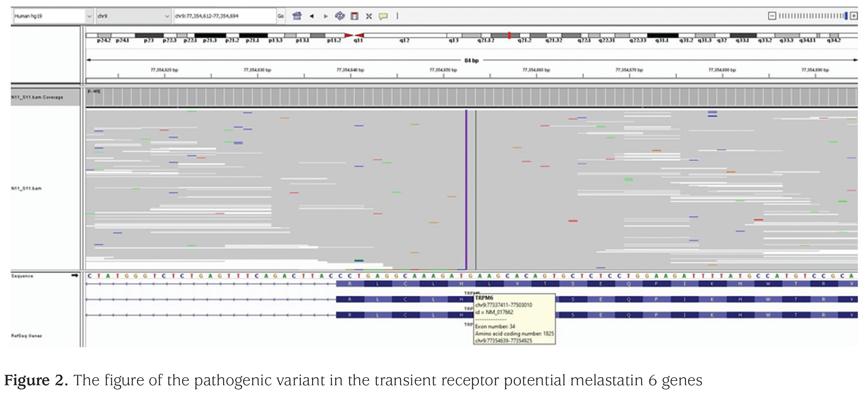Click ruler label 77,354,690 bp
Viewport: 868px width, 398px height.
(x=815, y=70)
